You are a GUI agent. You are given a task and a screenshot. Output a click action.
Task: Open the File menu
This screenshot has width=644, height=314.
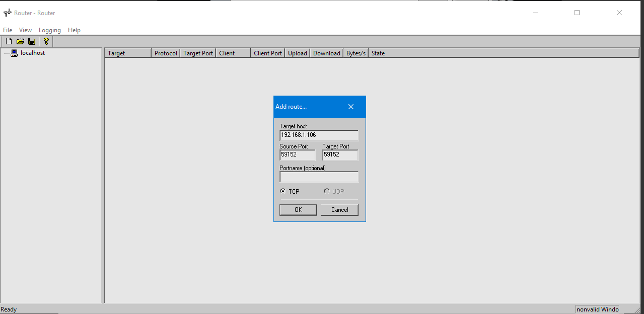(x=8, y=30)
